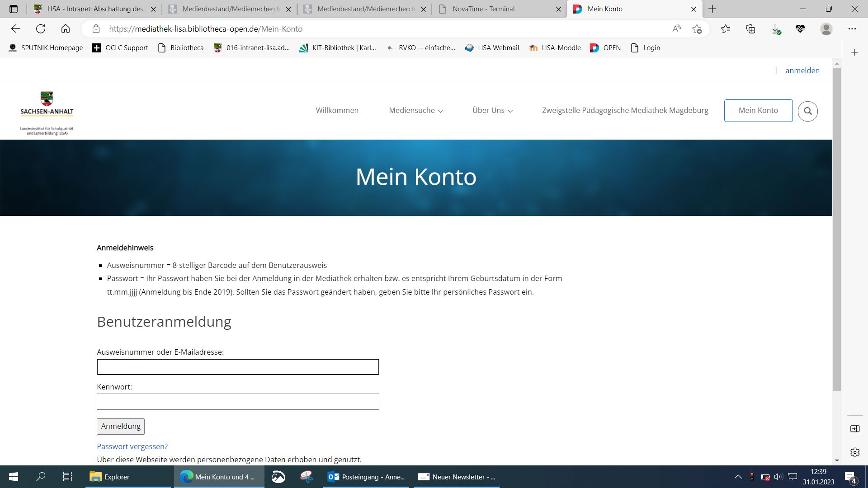Viewport: 868px width, 488px height.
Task: Click the browser back arrow
Action: click(16, 29)
